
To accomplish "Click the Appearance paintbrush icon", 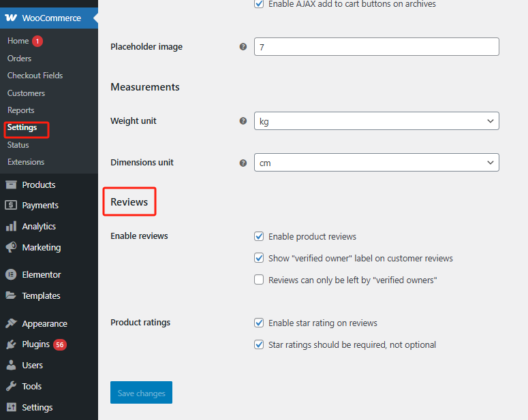I will point(11,324).
